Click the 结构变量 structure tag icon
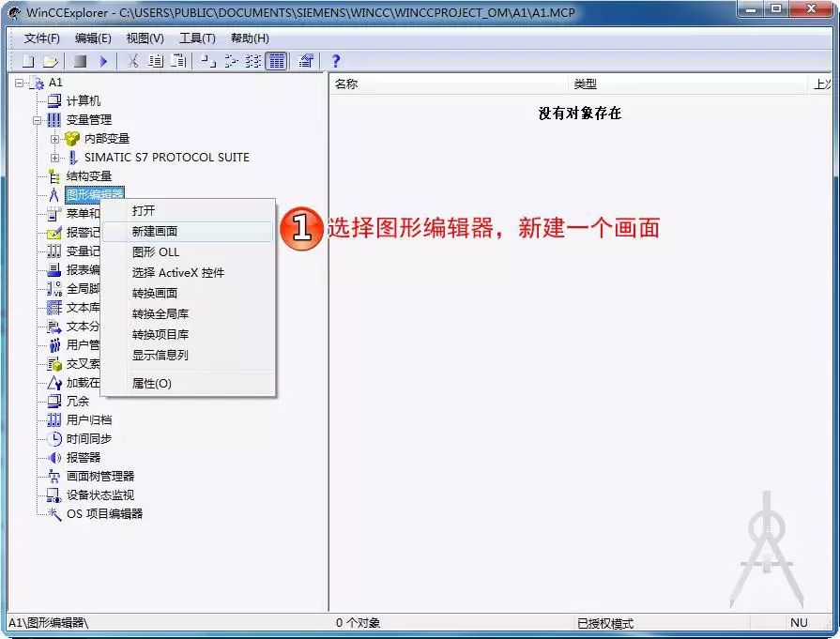 coord(54,176)
